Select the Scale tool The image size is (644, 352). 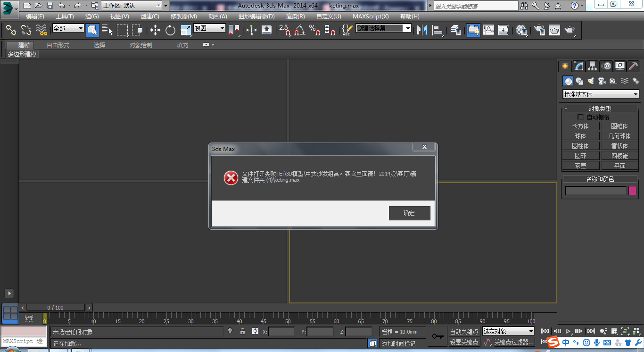186,30
